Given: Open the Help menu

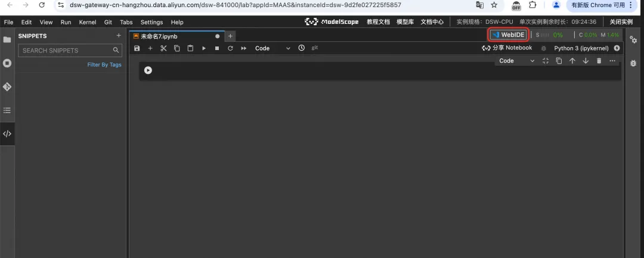Looking at the screenshot, I should click(x=177, y=22).
